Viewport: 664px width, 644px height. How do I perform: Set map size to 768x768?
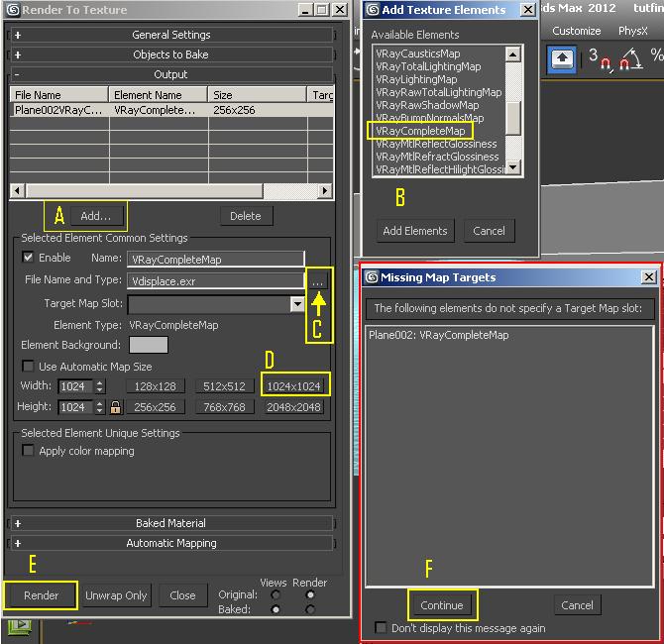[x=224, y=407]
